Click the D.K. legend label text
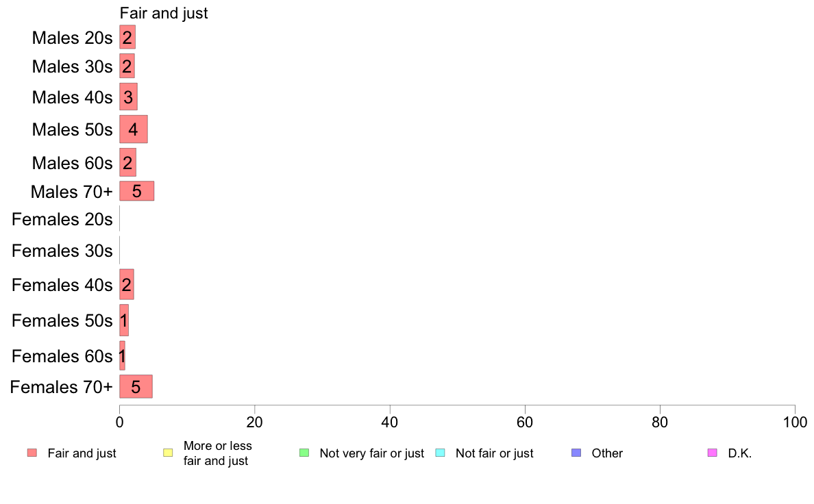Screen dimensions: 814x504 point(740,453)
